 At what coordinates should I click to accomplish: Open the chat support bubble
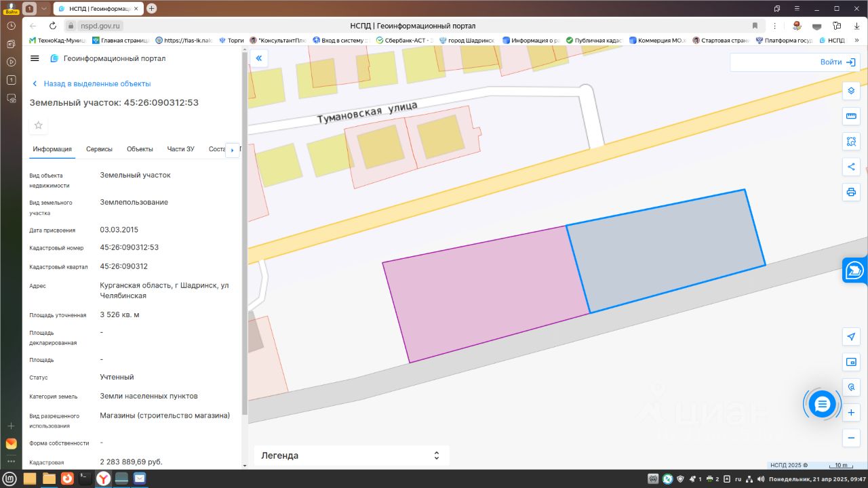pyautogui.click(x=823, y=405)
